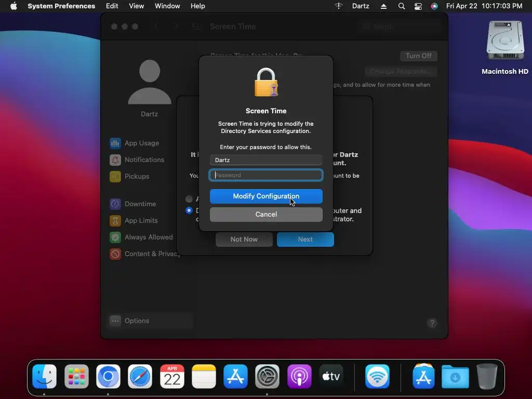Open App Usage in the sidebar
Viewport: 532px width, 399px height.
point(135,143)
